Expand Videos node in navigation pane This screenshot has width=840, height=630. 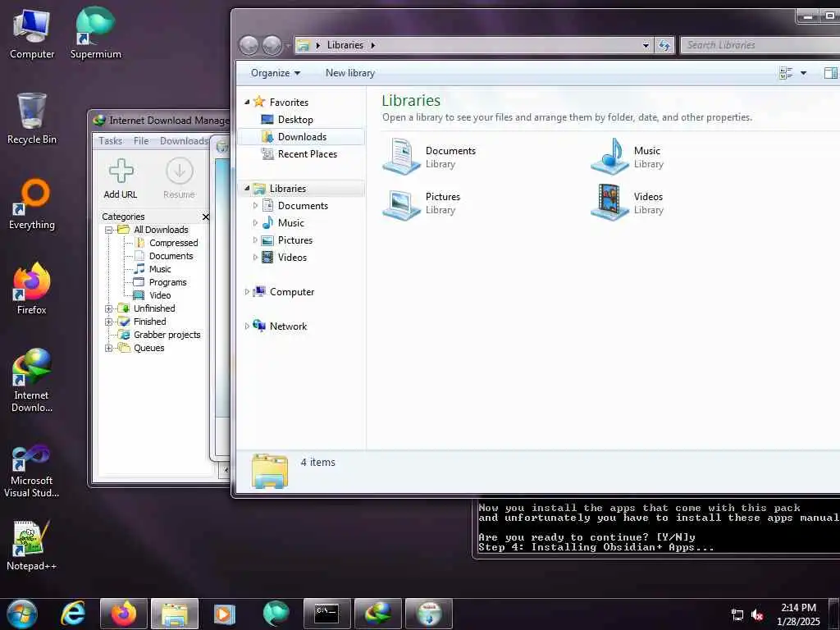click(255, 257)
